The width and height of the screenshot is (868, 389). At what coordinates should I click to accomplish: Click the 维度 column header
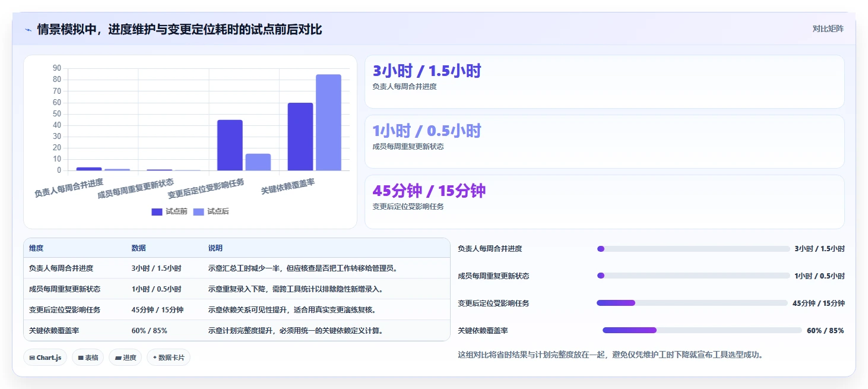pos(36,248)
